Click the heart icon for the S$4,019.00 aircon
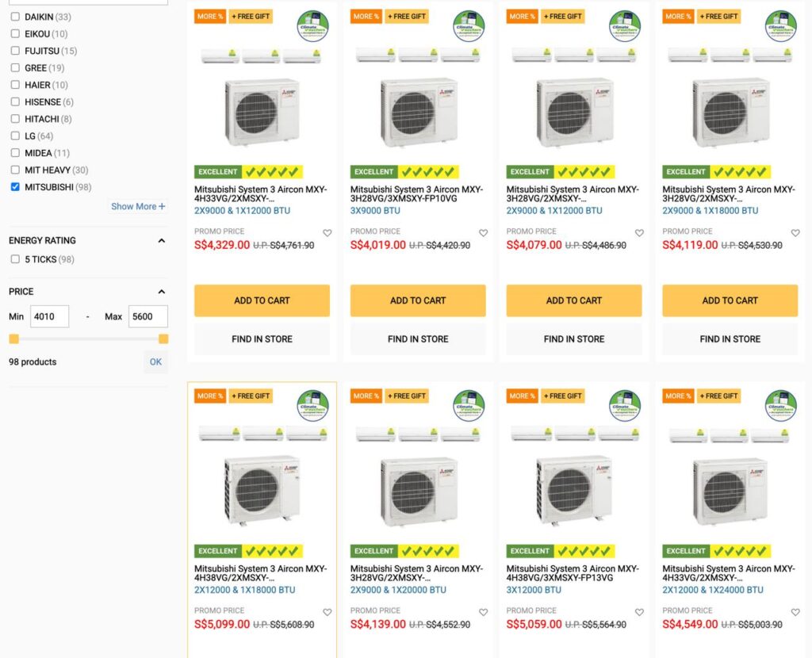The width and height of the screenshot is (812, 658). coord(483,233)
